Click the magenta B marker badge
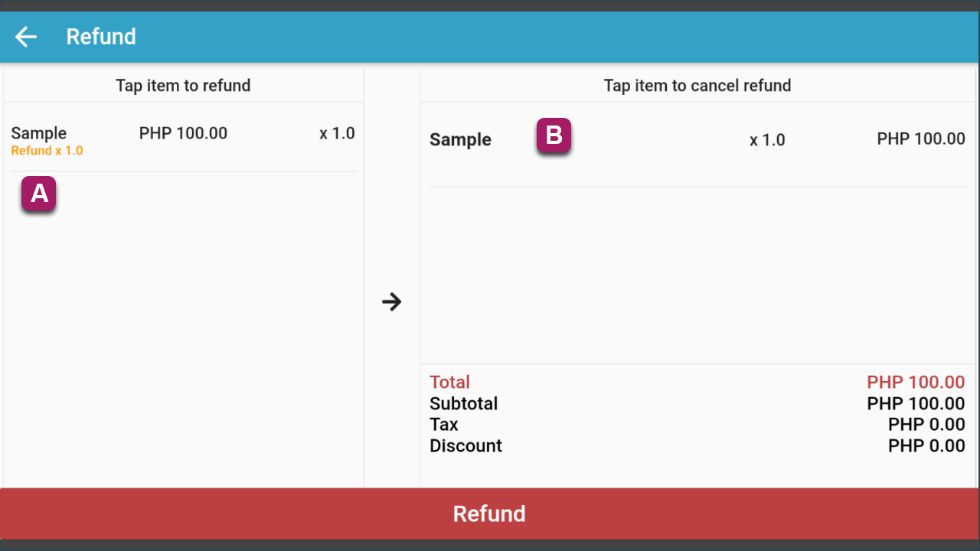Image resolution: width=980 pixels, height=551 pixels. point(554,135)
